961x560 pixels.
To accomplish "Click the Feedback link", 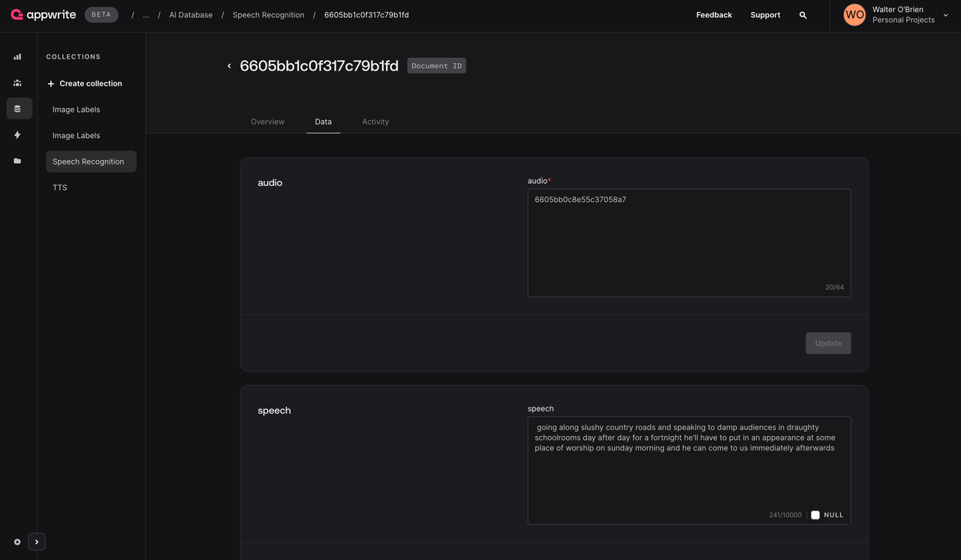I will (x=714, y=15).
